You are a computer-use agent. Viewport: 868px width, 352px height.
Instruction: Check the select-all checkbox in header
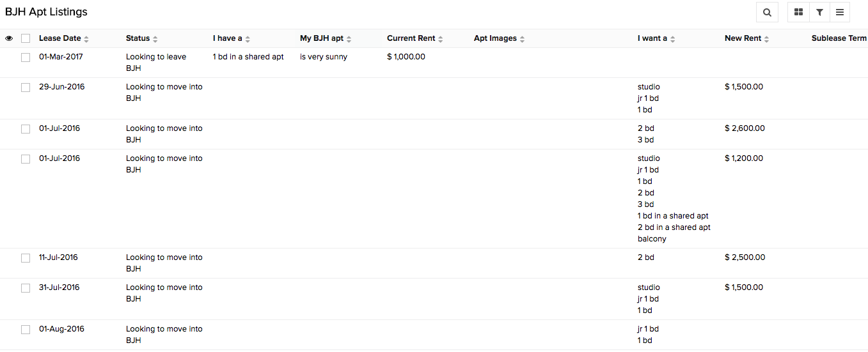[x=26, y=38]
